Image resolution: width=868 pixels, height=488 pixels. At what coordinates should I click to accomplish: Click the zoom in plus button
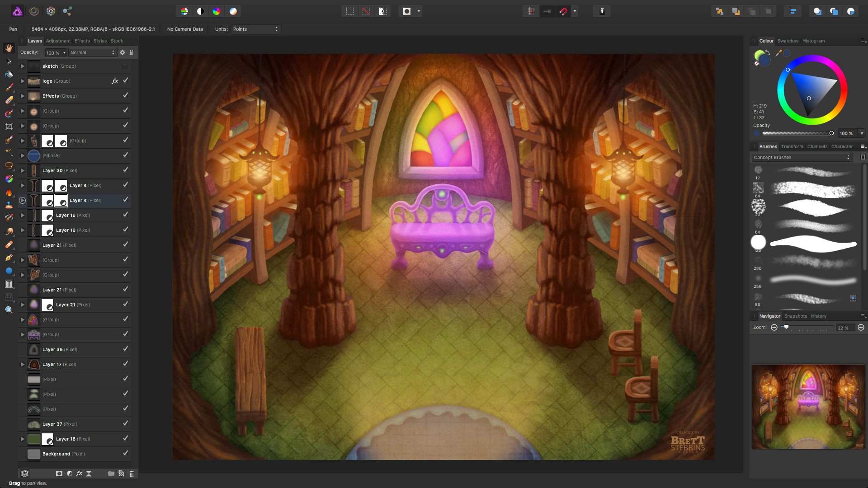pos(861,328)
